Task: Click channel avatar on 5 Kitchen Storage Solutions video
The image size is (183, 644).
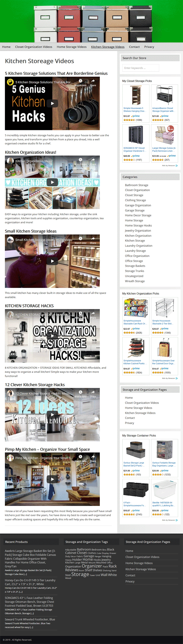Action: [10, 82]
